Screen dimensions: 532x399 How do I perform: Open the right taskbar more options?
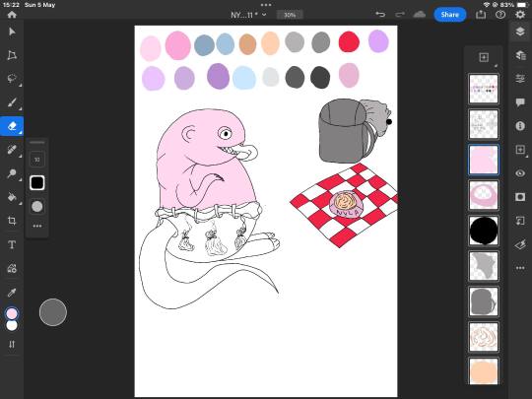[520, 268]
